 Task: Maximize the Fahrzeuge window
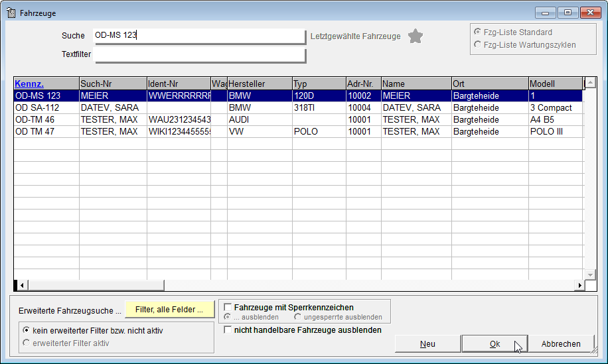(x=568, y=13)
